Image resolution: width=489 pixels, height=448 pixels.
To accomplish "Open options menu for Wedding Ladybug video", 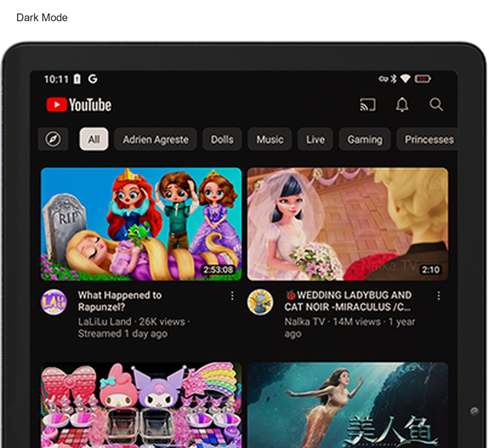I will 438,296.
